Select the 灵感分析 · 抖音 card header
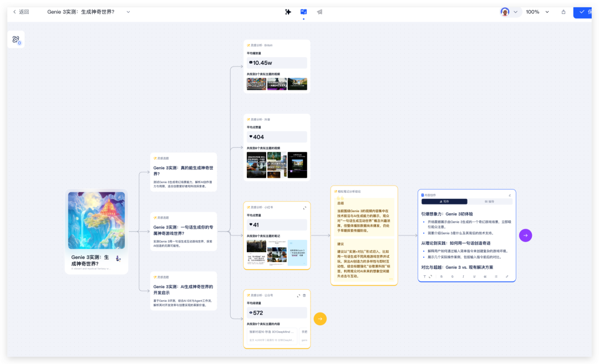The image size is (599, 364). click(258, 120)
